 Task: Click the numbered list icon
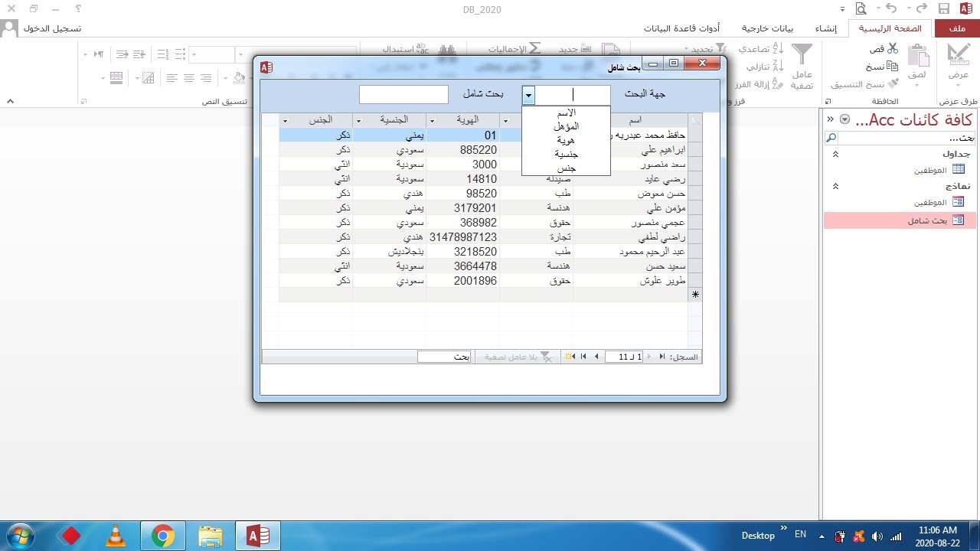(162, 54)
